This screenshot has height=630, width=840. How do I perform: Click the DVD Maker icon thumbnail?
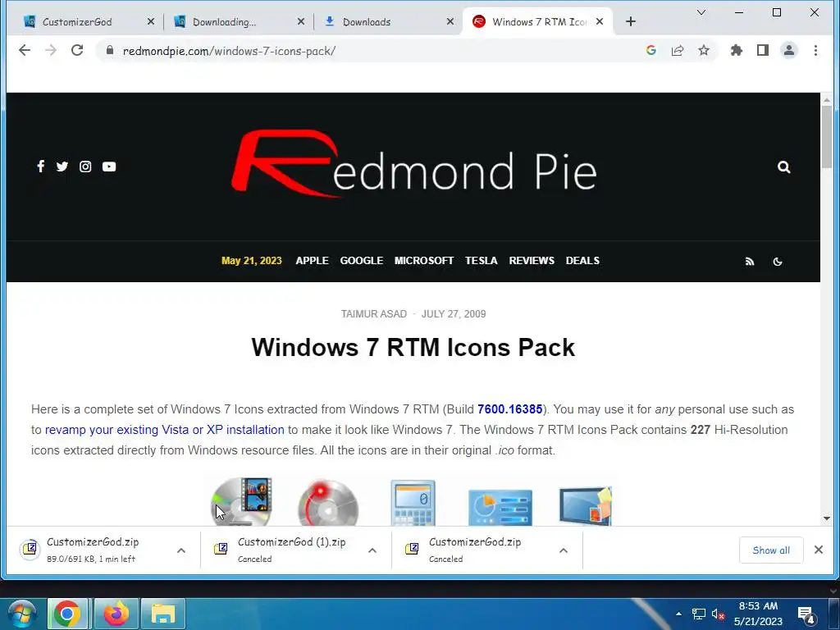click(242, 501)
